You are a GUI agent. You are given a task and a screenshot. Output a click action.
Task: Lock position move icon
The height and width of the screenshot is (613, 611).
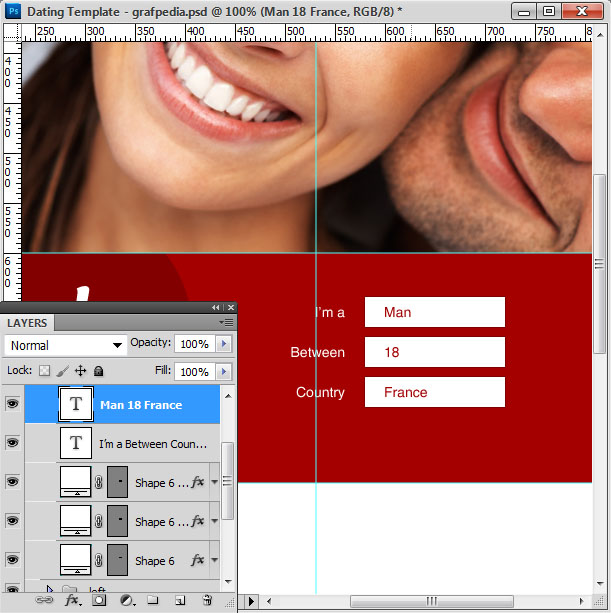[x=81, y=370]
